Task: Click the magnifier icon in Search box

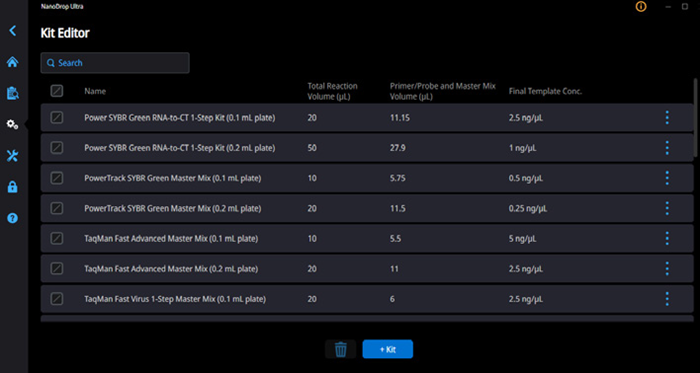Action: (x=50, y=63)
